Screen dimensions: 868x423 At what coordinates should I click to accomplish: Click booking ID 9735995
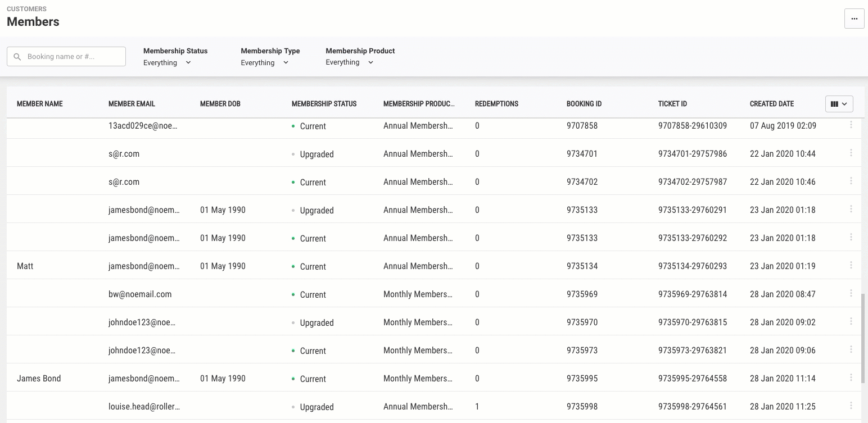click(582, 379)
